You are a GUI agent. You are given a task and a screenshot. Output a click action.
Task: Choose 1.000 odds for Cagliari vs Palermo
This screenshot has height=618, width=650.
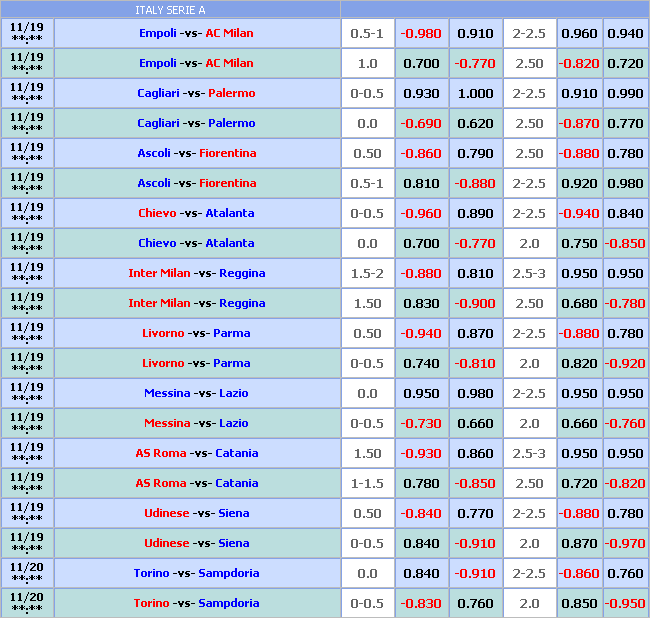[x=475, y=93]
